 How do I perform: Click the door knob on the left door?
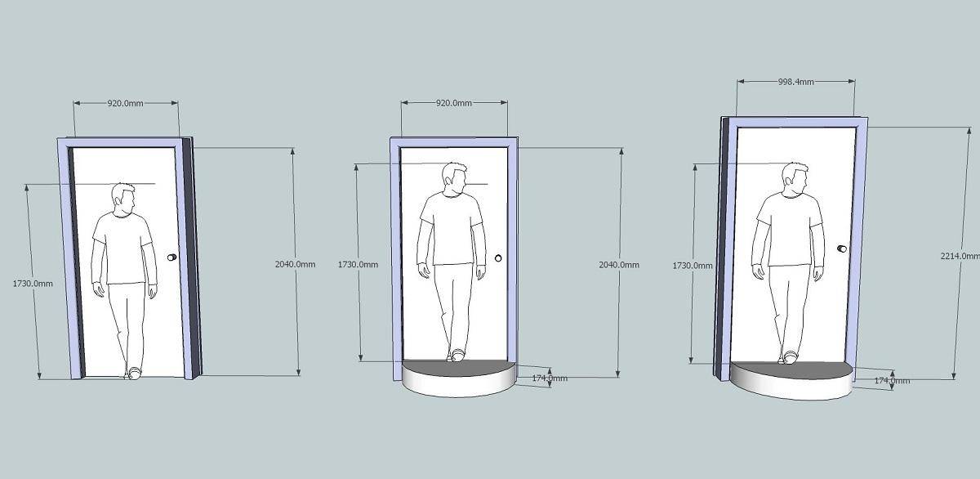[x=171, y=257]
